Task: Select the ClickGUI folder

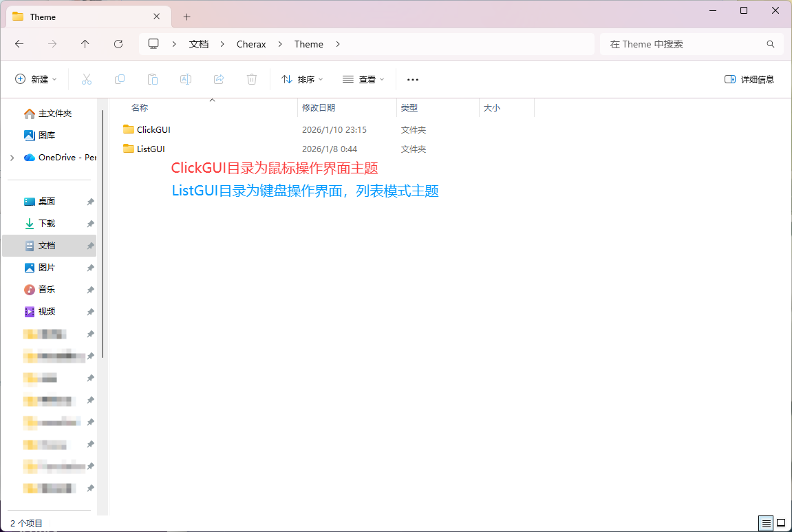Action: point(152,129)
